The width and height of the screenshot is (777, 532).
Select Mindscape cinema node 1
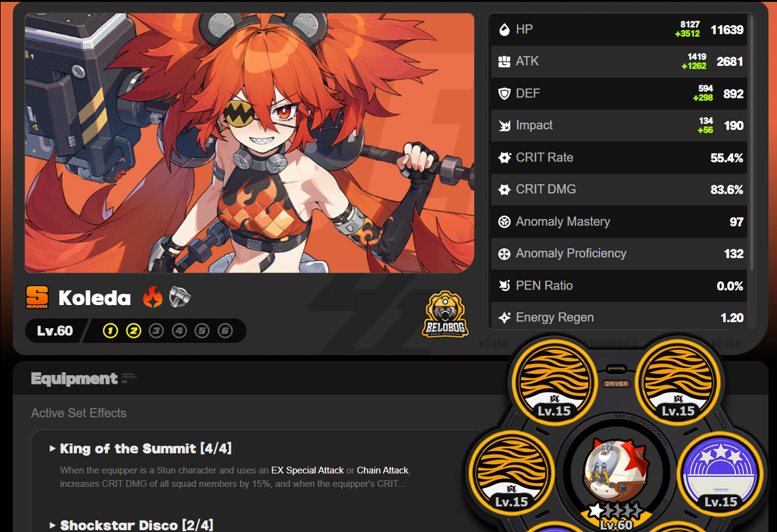point(110,331)
